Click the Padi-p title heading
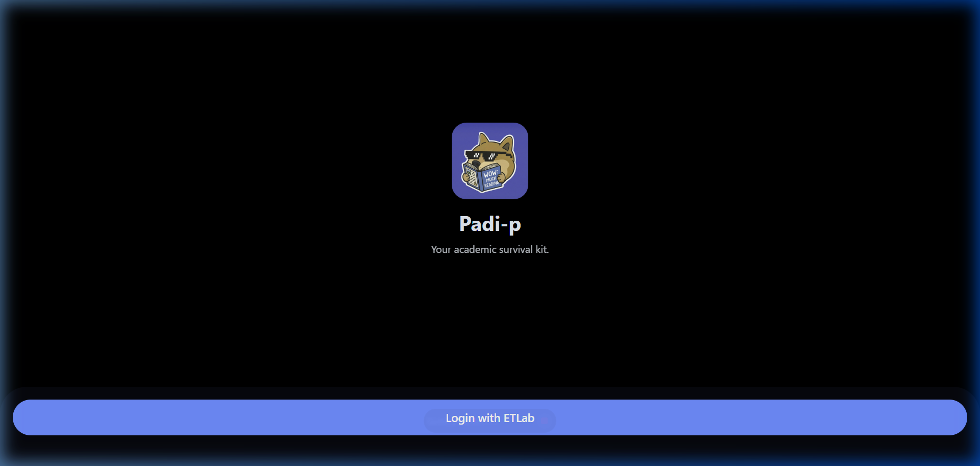980x466 pixels. 490,224
